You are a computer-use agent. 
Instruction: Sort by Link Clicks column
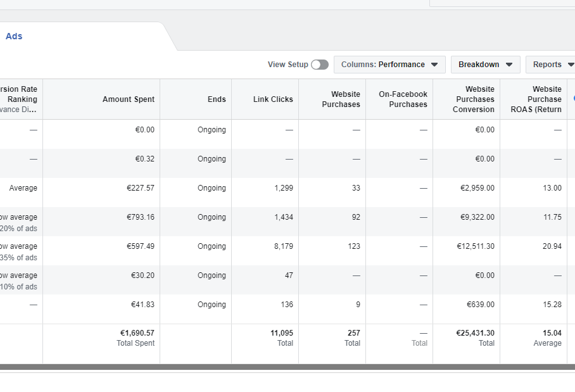coord(273,99)
